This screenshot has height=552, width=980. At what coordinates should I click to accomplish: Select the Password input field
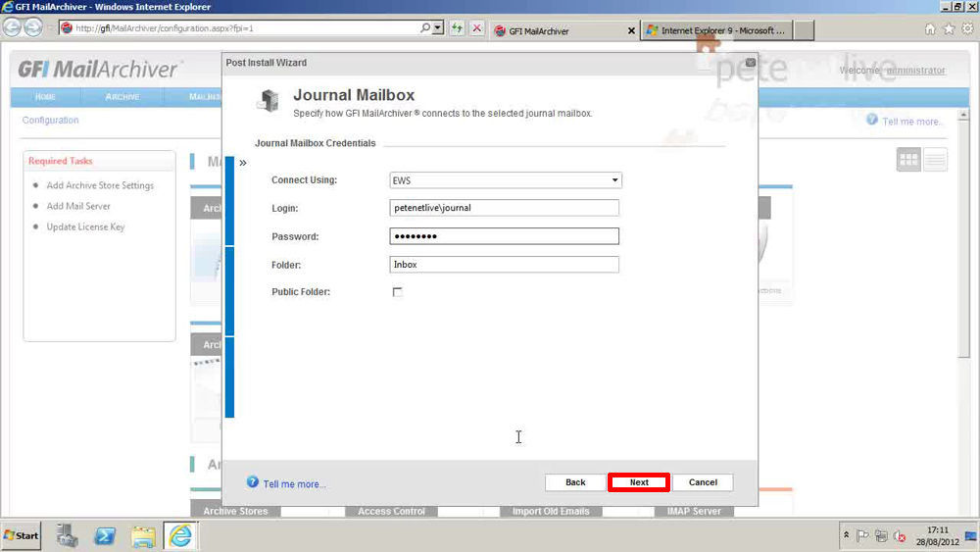(504, 235)
